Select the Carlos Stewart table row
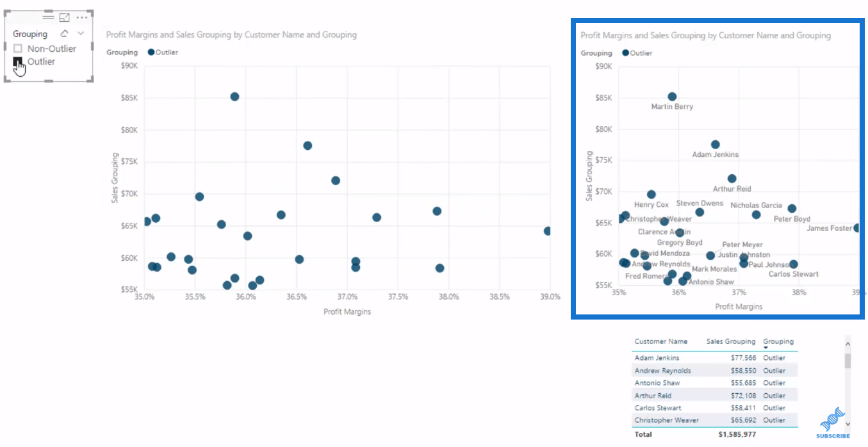The height and width of the screenshot is (447, 868). tap(715, 408)
